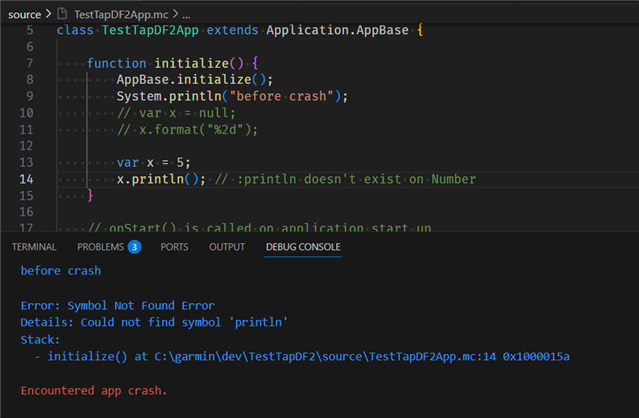Screen dimensions: 639x418
Task: Open the PROBLEMS panel tab
Action: [x=100, y=247]
